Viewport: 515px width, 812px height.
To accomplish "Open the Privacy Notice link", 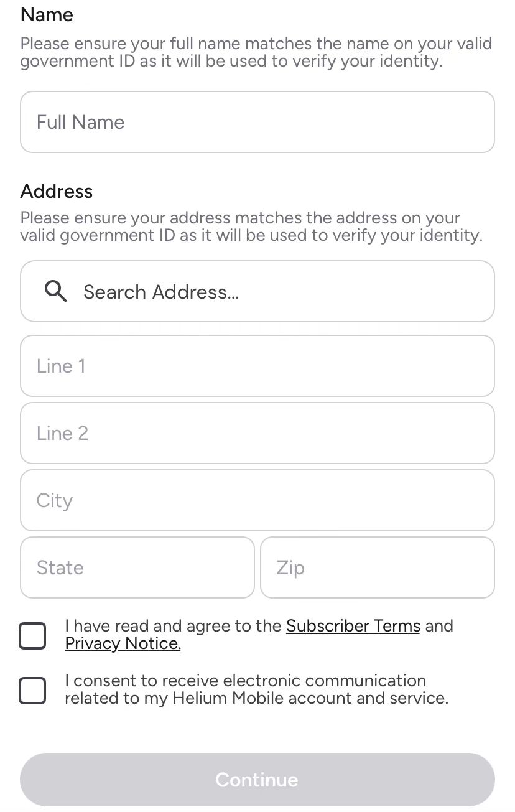I will [x=123, y=643].
